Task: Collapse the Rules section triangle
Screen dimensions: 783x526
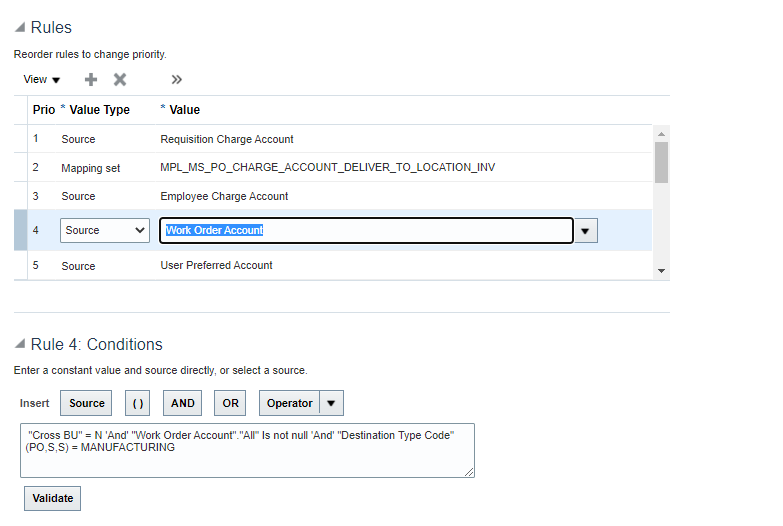Action: tap(19, 27)
